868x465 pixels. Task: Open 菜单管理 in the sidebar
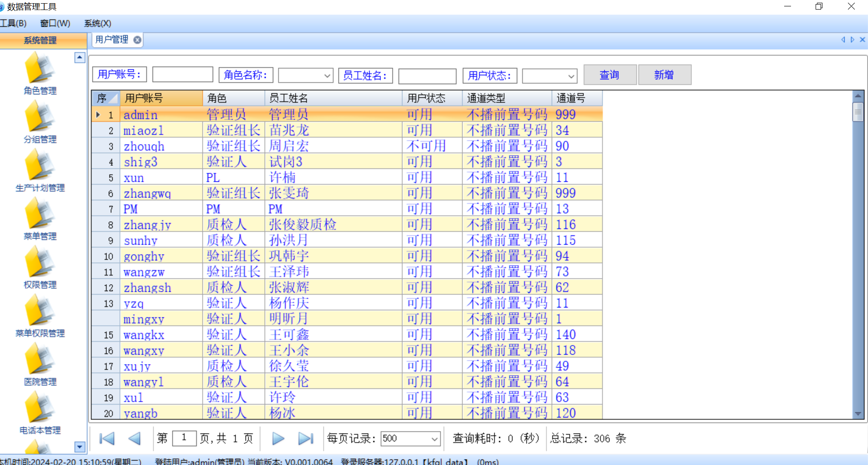[x=40, y=220]
